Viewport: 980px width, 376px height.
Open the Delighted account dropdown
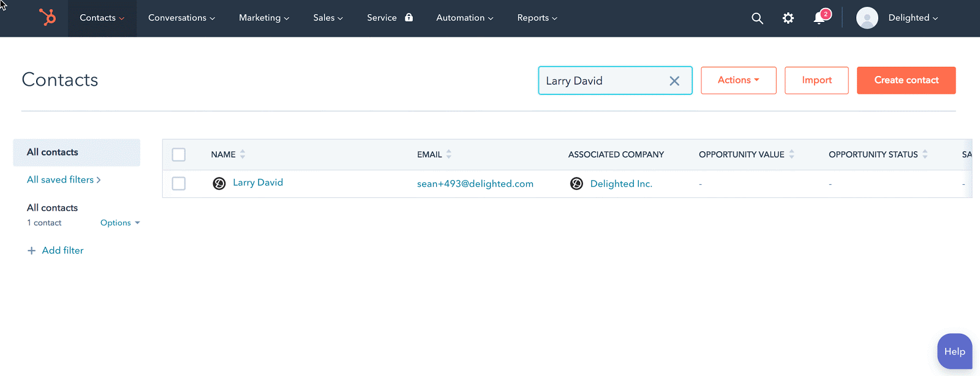point(913,18)
